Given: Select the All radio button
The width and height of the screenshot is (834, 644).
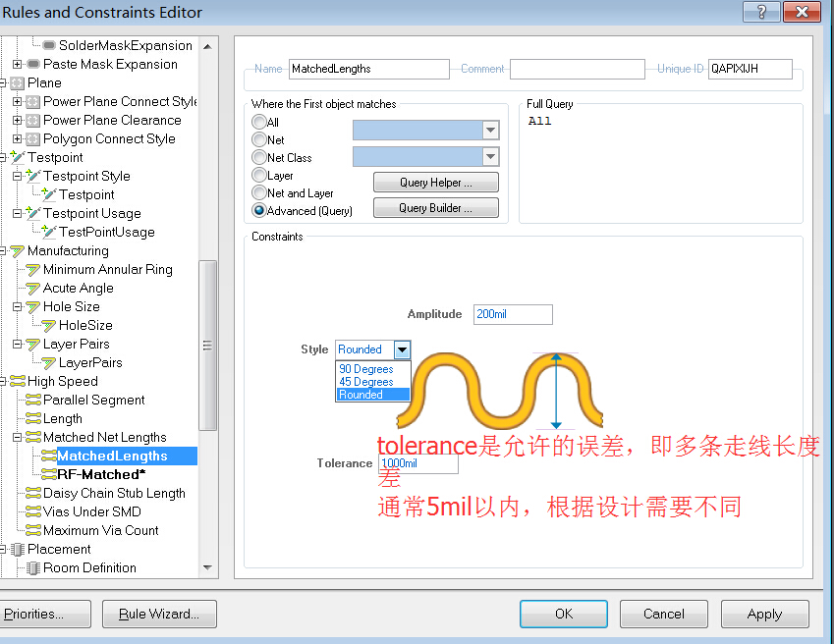Looking at the screenshot, I should tap(259, 123).
